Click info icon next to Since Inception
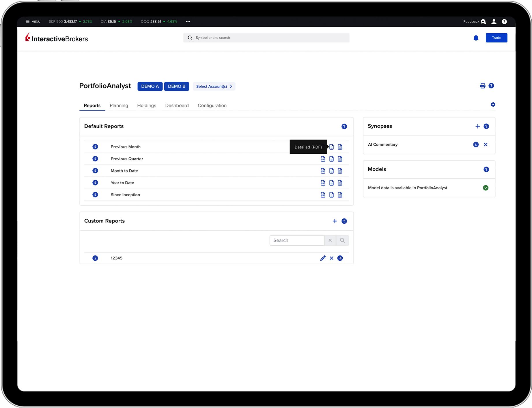The image size is (532, 408). coord(95,195)
